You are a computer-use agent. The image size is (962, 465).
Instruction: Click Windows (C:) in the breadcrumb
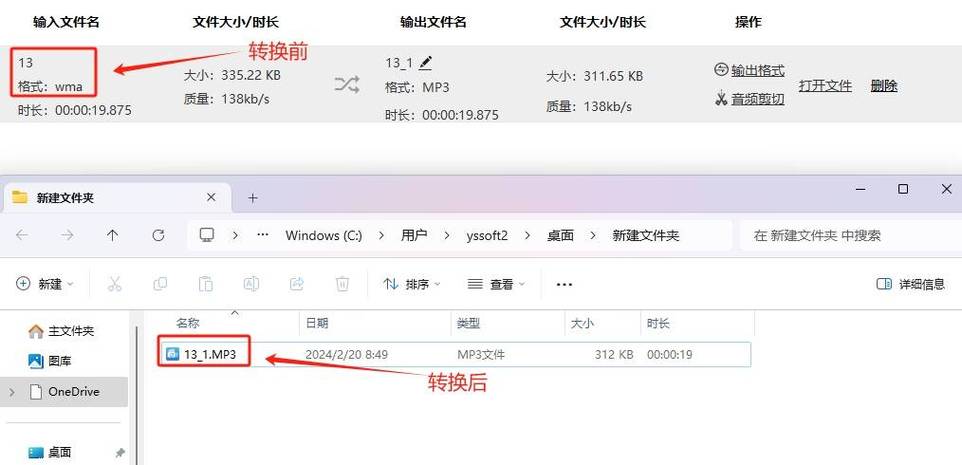click(324, 236)
